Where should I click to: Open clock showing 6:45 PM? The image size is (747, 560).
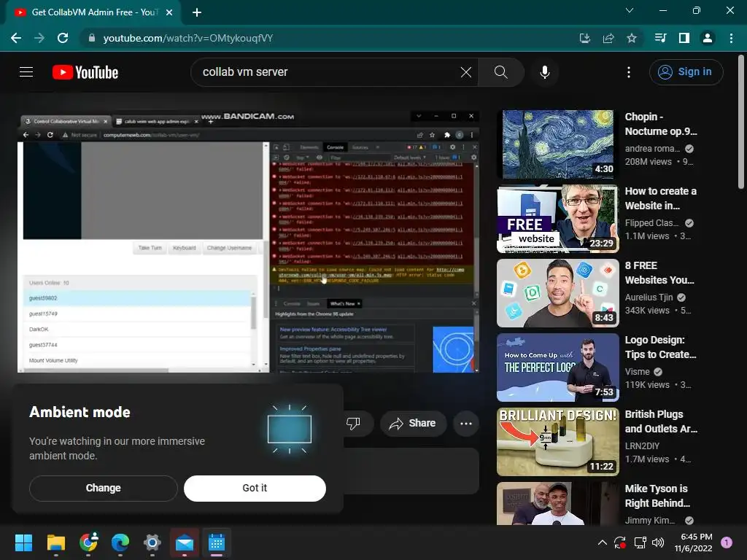click(x=693, y=542)
